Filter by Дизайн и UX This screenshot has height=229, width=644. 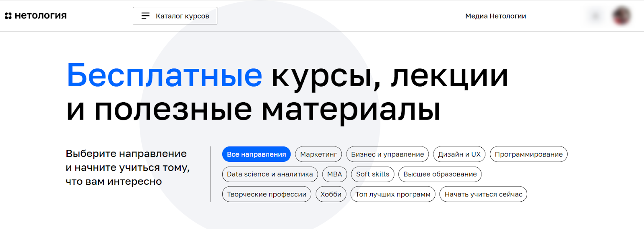click(459, 154)
